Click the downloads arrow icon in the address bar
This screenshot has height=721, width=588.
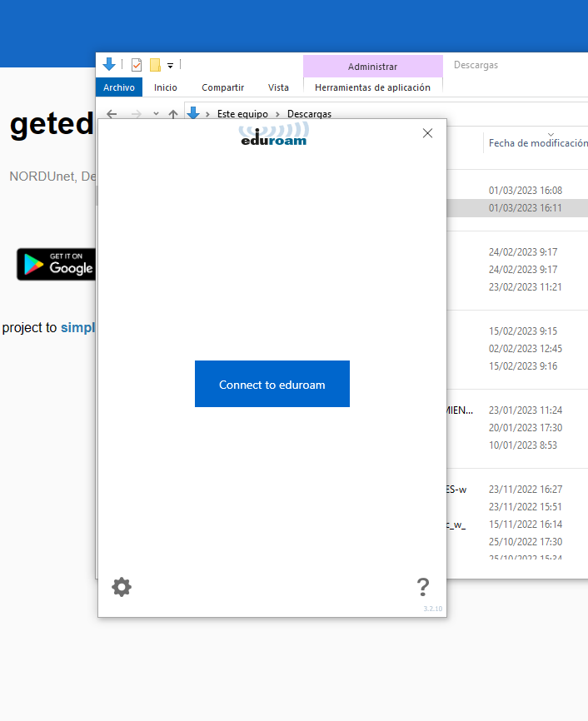193,112
